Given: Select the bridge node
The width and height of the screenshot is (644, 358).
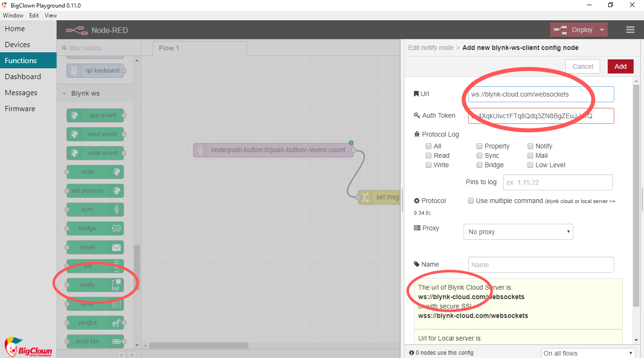Looking at the screenshot, I should pyautogui.click(x=95, y=228).
